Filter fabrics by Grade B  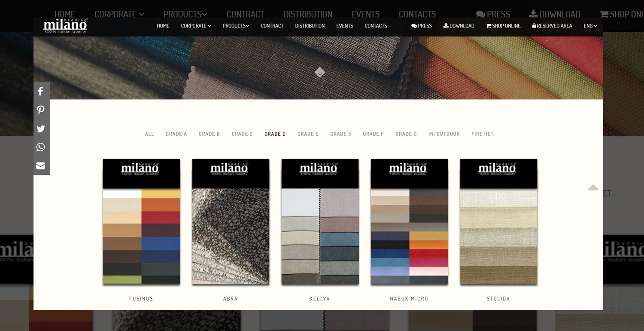[x=209, y=134]
